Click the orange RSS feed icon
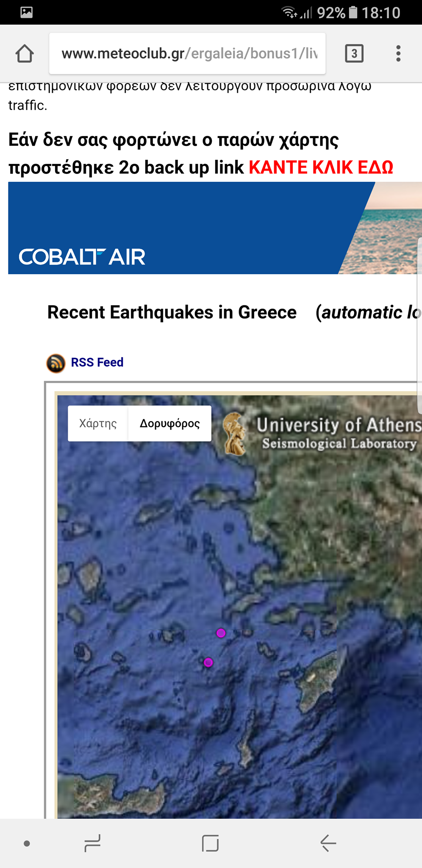The width and height of the screenshot is (422, 868). tap(56, 363)
